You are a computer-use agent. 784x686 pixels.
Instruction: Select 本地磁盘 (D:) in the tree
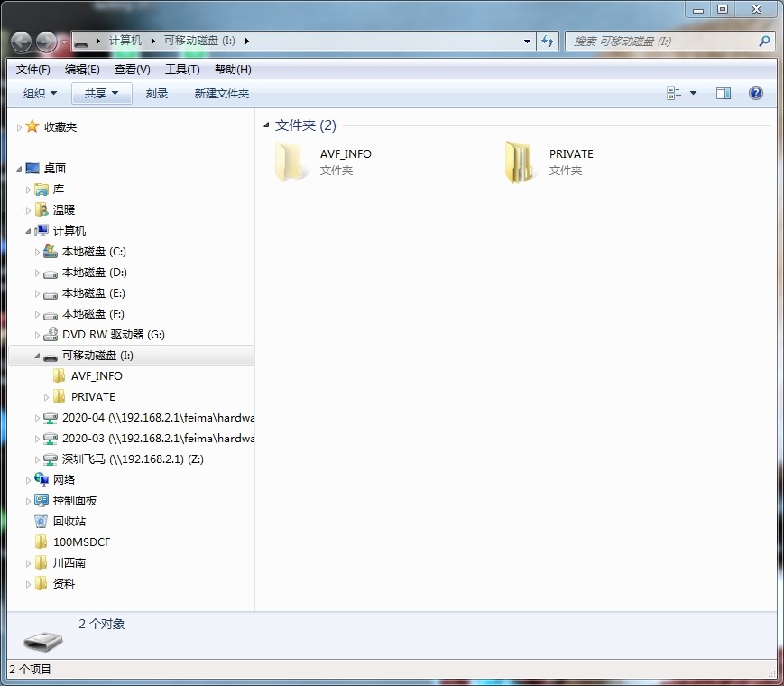point(94,273)
